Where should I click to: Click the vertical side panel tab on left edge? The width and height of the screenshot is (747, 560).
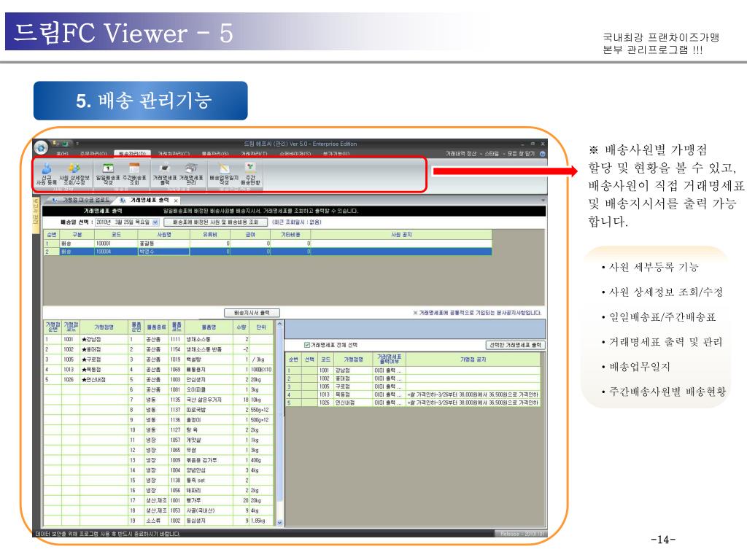point(36,214)
